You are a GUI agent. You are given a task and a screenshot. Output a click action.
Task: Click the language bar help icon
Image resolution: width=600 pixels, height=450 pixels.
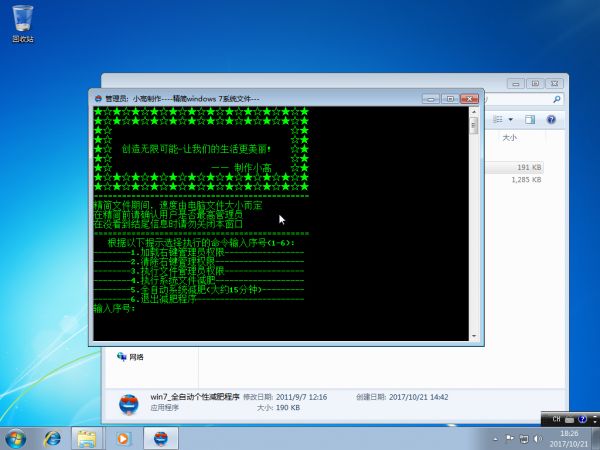tap(582, 419)
